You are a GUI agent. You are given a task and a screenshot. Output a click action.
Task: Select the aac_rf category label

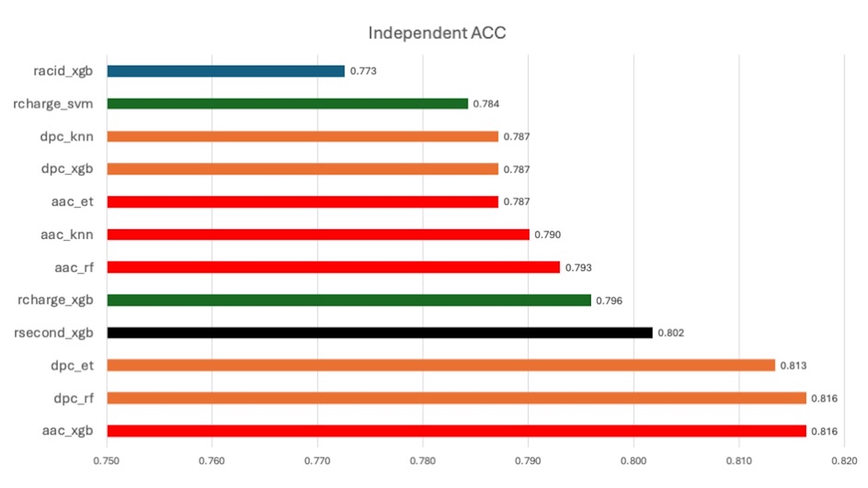pos(74,268)
